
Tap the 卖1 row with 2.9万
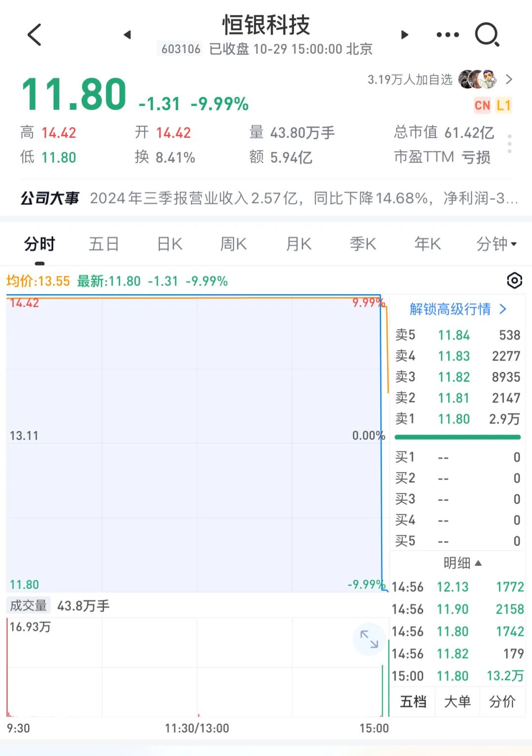tap(458, 419)
